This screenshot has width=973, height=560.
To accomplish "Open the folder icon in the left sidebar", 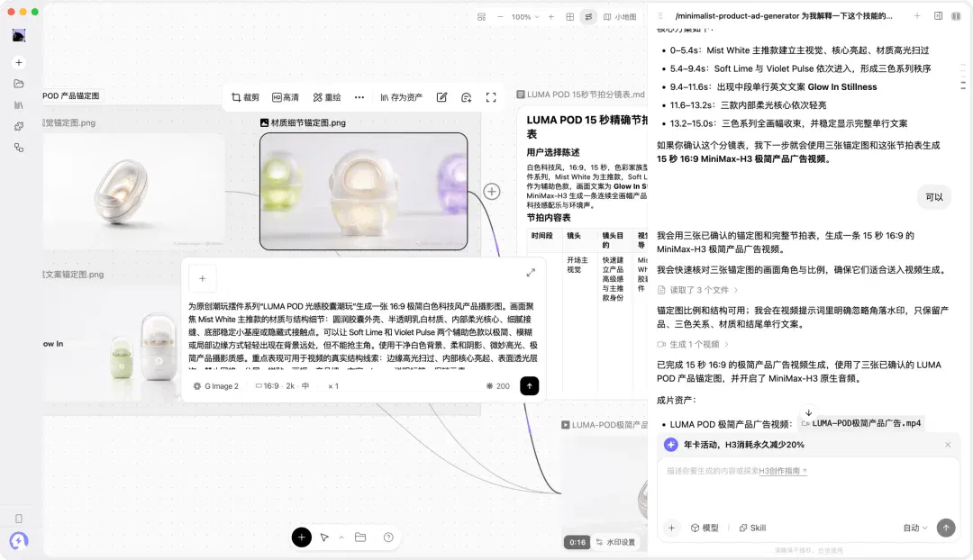I will [19, 84].
